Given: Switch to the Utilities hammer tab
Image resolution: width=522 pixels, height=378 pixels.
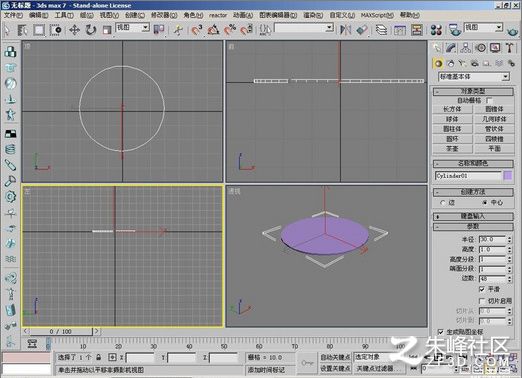Looking at the screenshot, I should [x=509, y=48].
